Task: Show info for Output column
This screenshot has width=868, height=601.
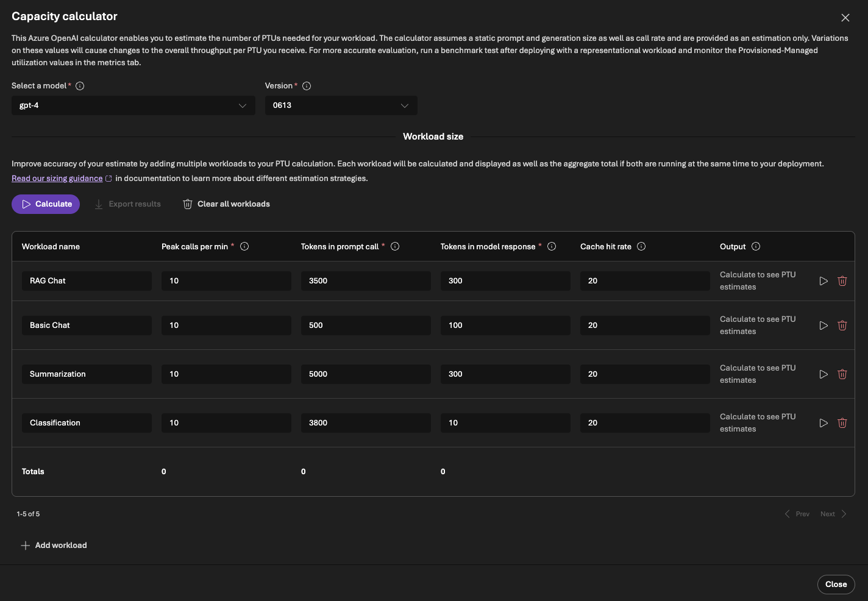Action: point(756,246)
